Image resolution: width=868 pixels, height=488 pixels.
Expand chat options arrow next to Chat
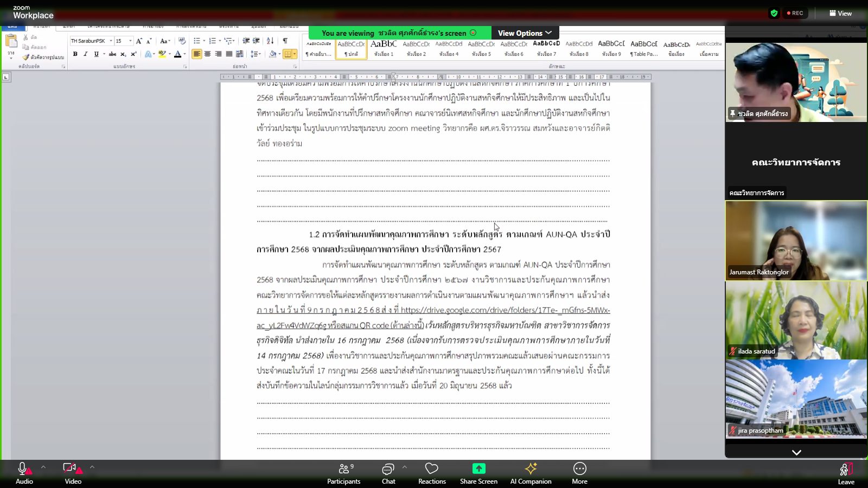coord(404,466)
